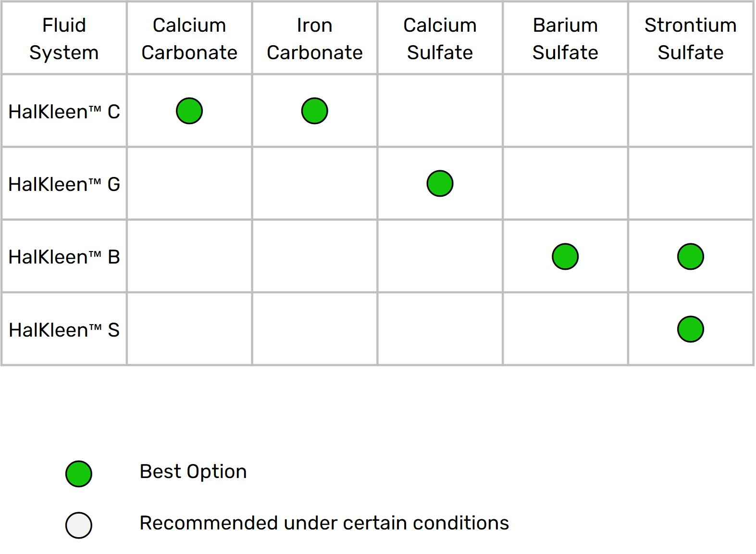Click the green Best Option legend circle

point(79,474)
